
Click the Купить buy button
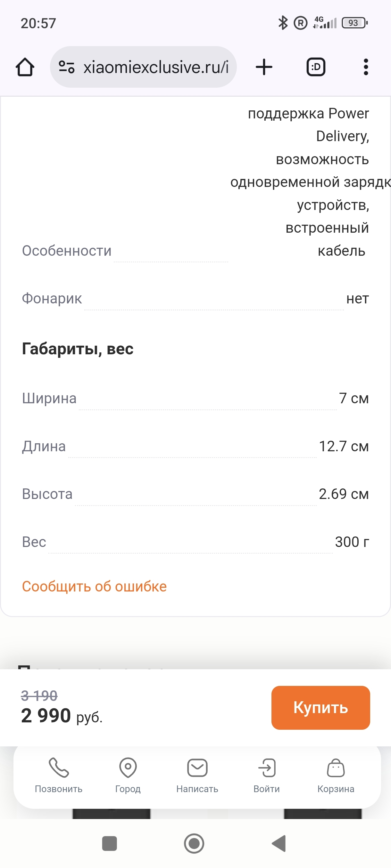320,707
